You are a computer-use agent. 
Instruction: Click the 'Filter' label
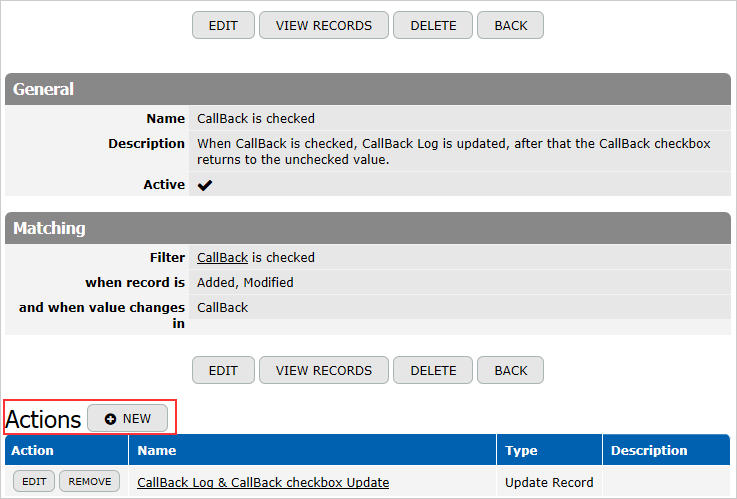[167, 257]
